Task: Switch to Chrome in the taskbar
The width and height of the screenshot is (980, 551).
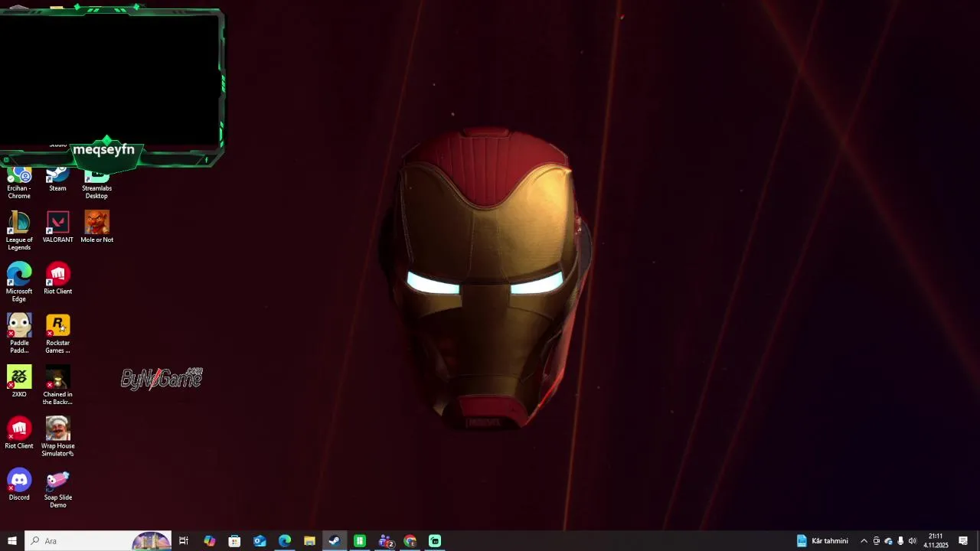Action: click(410, 541)
